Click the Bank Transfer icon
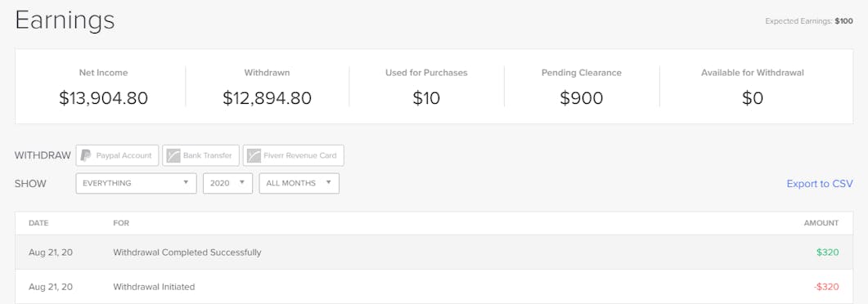 tap(173, 155)
